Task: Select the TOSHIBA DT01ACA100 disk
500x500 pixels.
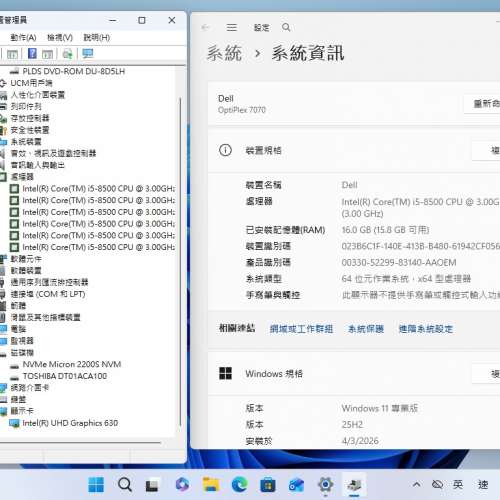Action: click(x=65, y=376)
